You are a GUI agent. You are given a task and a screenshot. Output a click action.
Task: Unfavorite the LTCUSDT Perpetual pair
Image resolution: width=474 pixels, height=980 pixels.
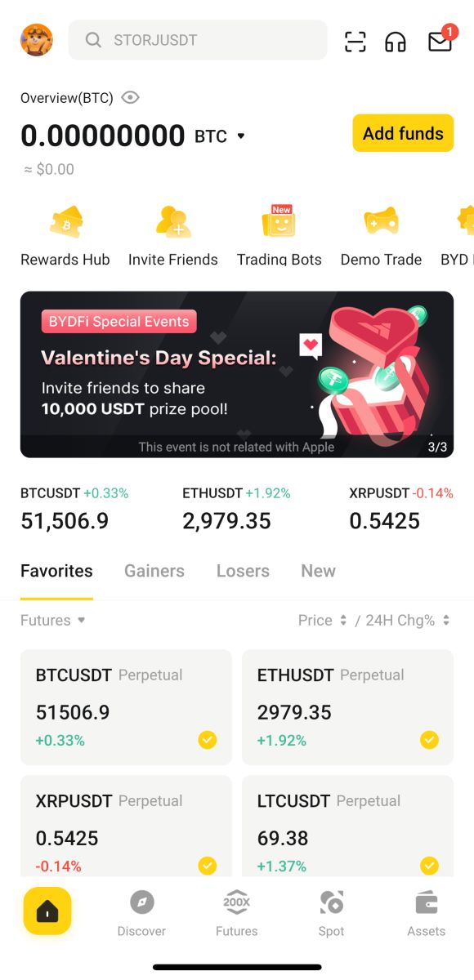click(x=428, y=866)
